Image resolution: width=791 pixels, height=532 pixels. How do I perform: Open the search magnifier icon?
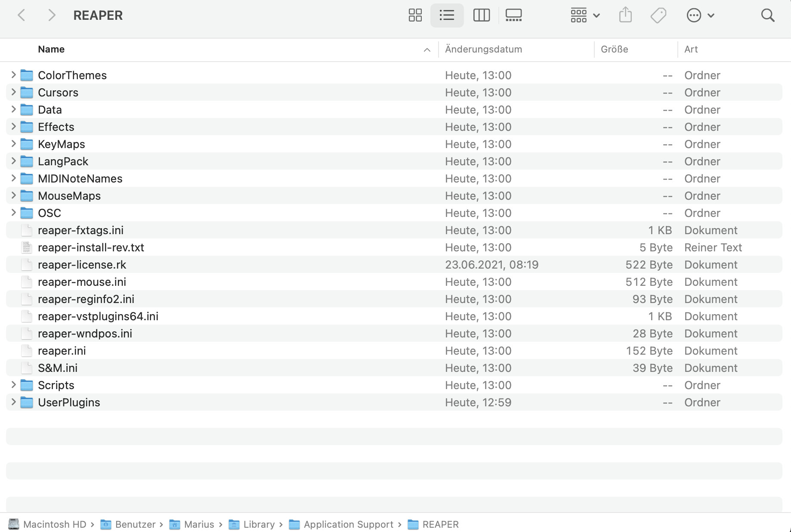point(768,15)
